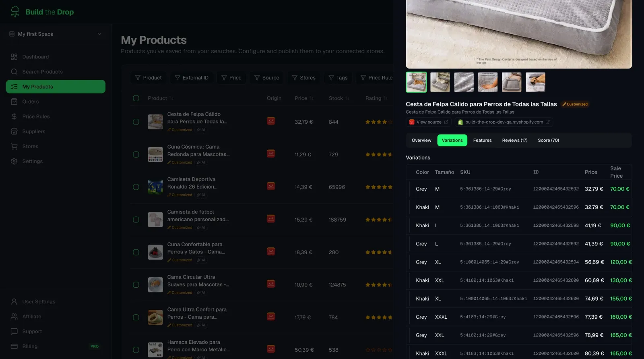Select the Cesta de Felpa Cálido product checkbox
Image resolution: width=644 pixels, height=359 pixels.
(136, 122)
